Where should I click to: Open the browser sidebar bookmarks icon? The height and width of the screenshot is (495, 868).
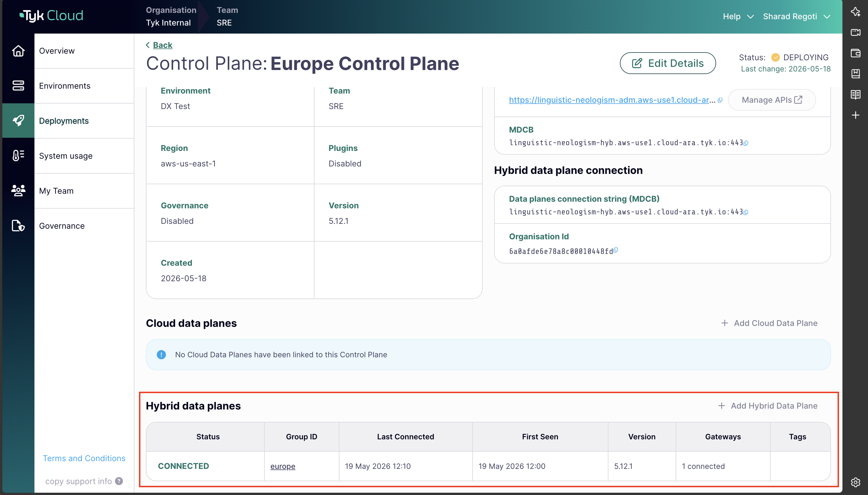click(x=856, y=74)
